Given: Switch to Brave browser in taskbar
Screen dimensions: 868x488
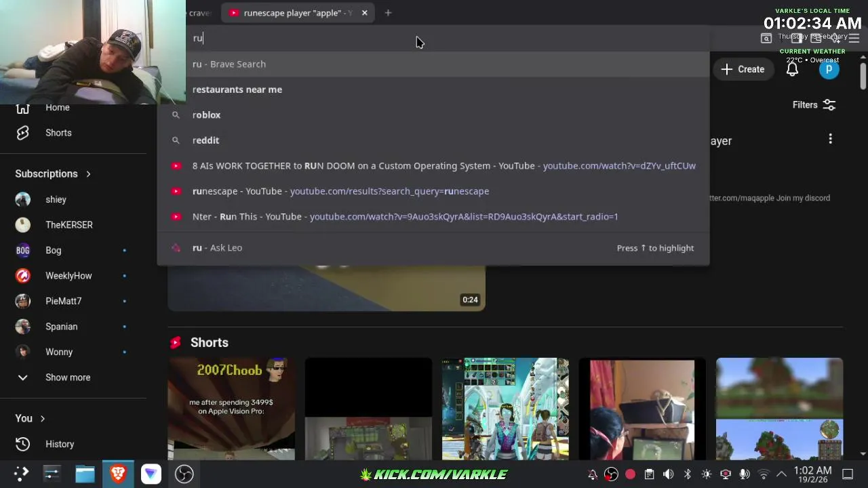Looking at the screenshot, I should [x=118, y=474].
